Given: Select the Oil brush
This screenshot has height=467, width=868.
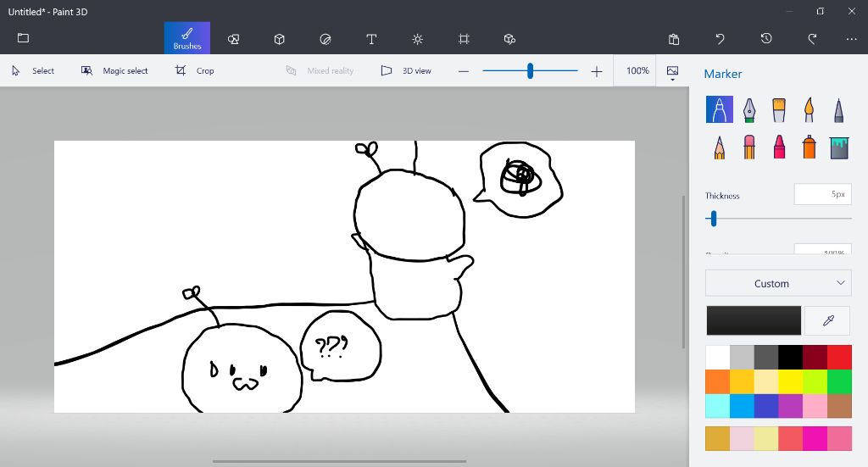Looking at the screenshot, I should tap(779, 109).
